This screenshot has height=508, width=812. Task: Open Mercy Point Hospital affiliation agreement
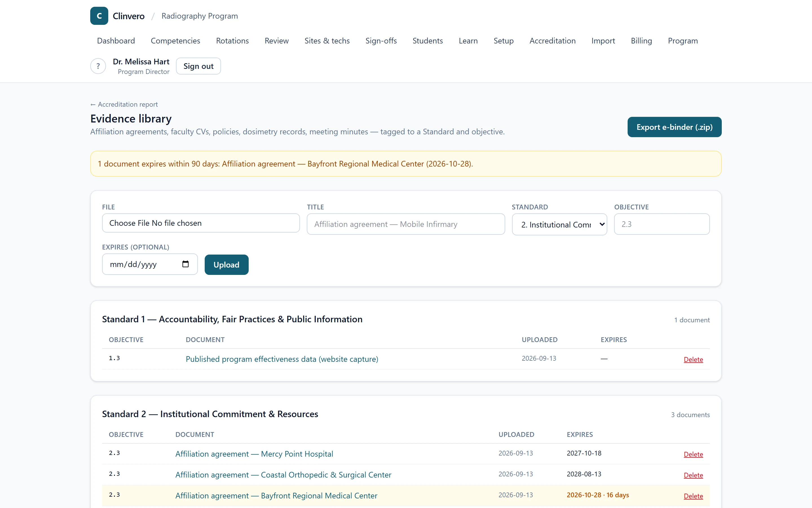point(254,454)
